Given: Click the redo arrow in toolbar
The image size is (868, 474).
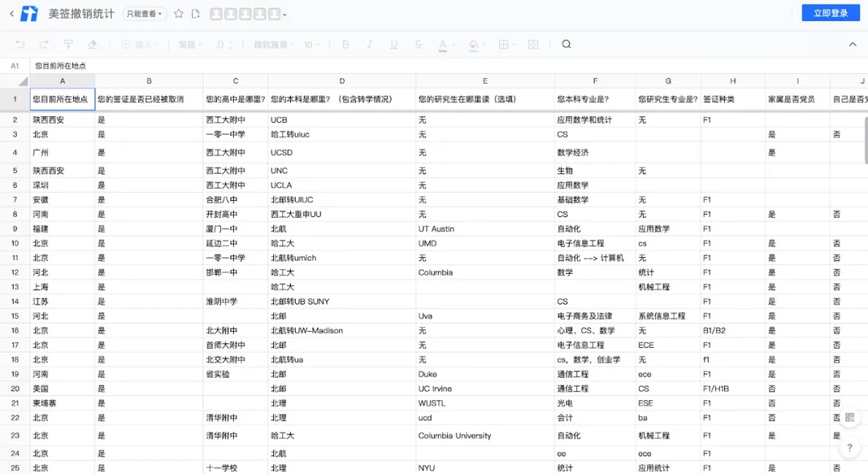Looking at the screenshot, I should click(x=44, y=44).
